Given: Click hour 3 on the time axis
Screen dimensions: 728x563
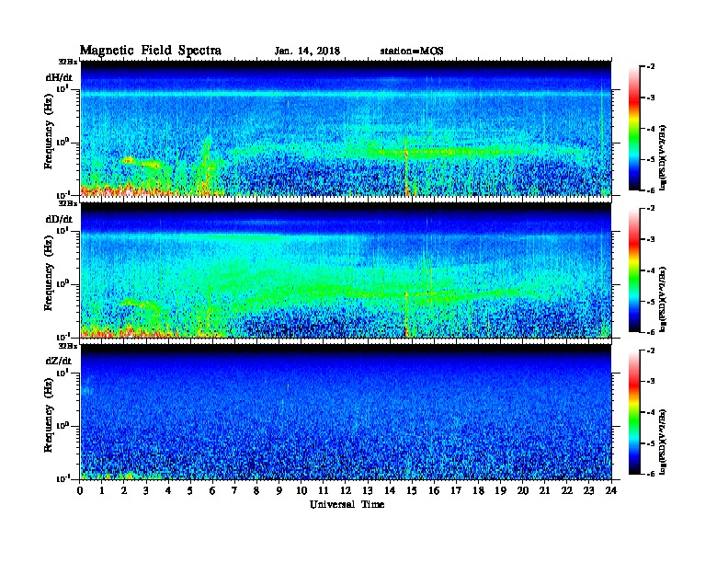Looking at the screenshot, I should (x=146, y=490).
